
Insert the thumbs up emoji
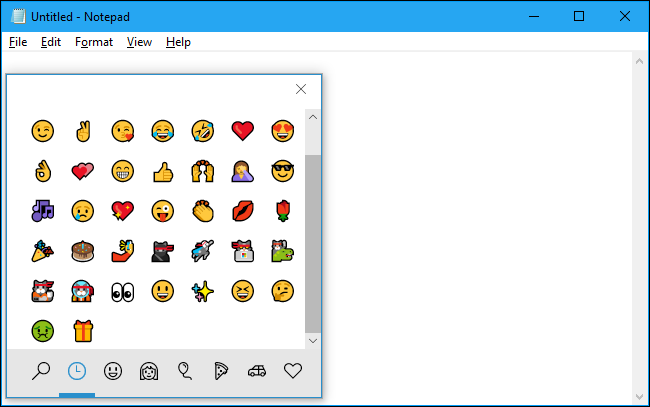pos(163,172)
